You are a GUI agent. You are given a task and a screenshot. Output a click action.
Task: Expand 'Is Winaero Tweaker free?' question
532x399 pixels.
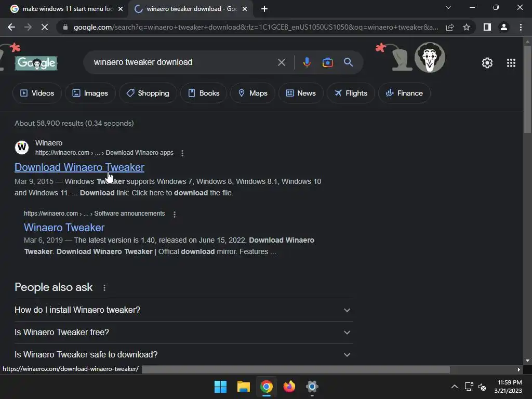[x=183, y=332]
